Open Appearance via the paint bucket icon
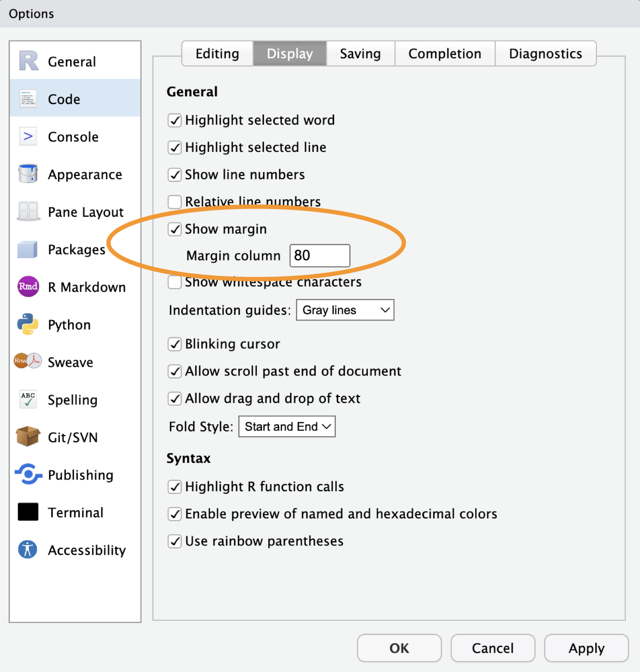Screen dimensions: 640x672 [x=28, y=174]
